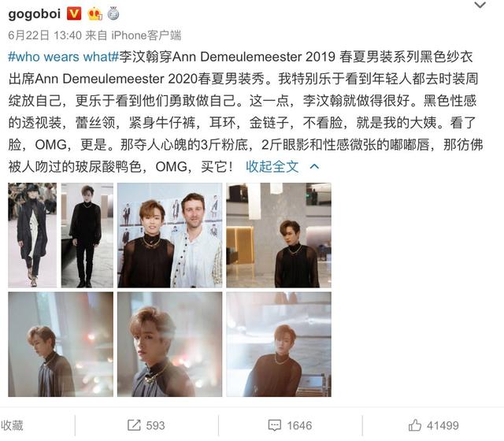Open the bottom-left side profile thumbnail

click(61, 344)
